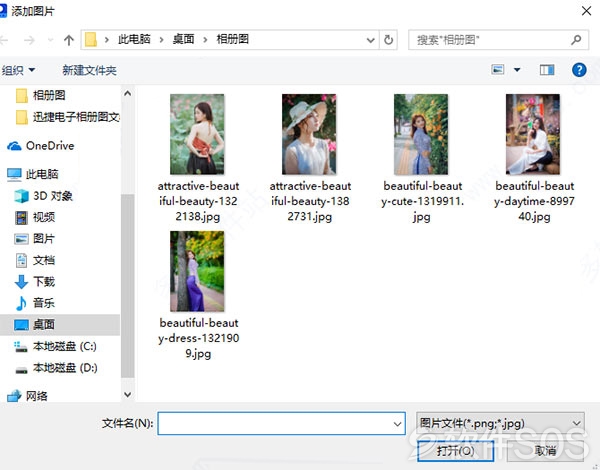Expand the address bar history dropdown
This screenshot has height=470, width=600.
370,40
